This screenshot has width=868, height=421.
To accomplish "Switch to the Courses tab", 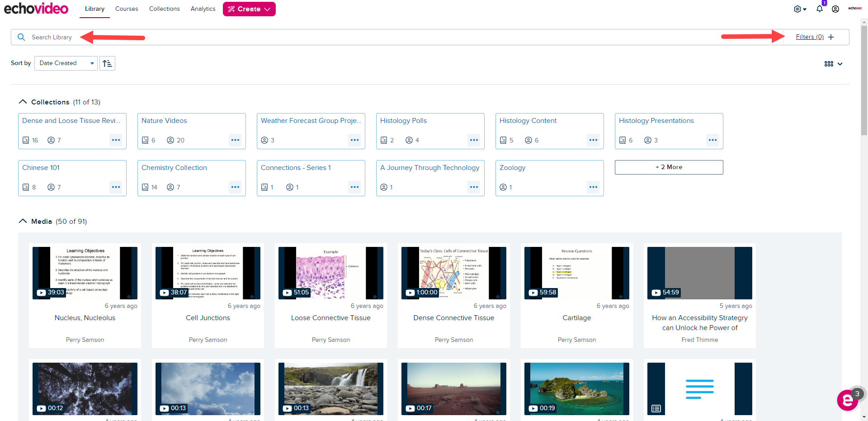I will (127, 9).
